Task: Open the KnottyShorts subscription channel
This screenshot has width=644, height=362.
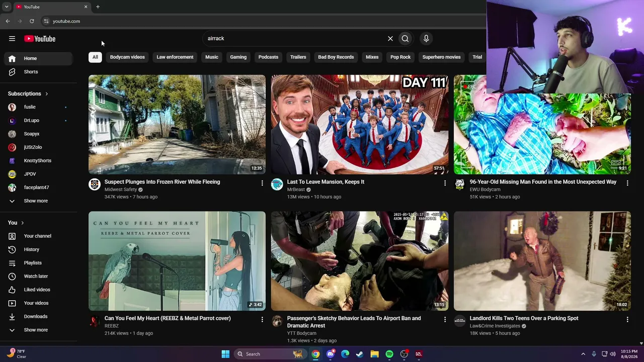Action: click(39, 161)
